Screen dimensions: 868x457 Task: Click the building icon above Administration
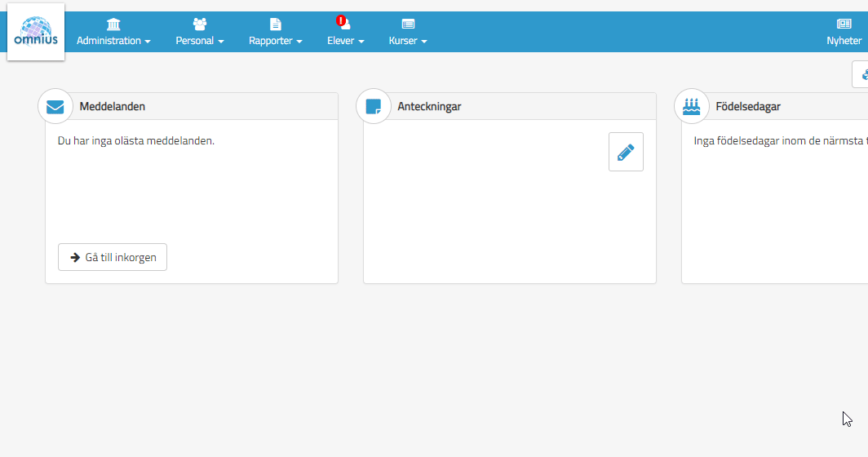coord(113,24)
